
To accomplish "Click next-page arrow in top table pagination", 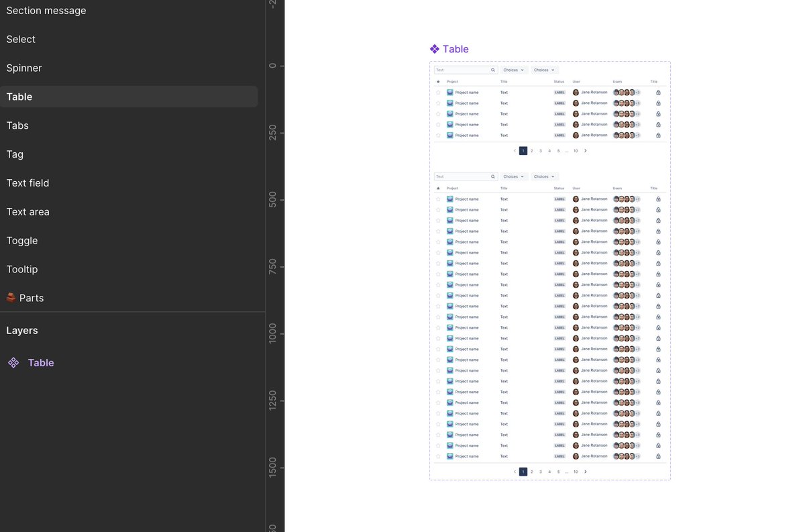I will (x=586, y=151).
